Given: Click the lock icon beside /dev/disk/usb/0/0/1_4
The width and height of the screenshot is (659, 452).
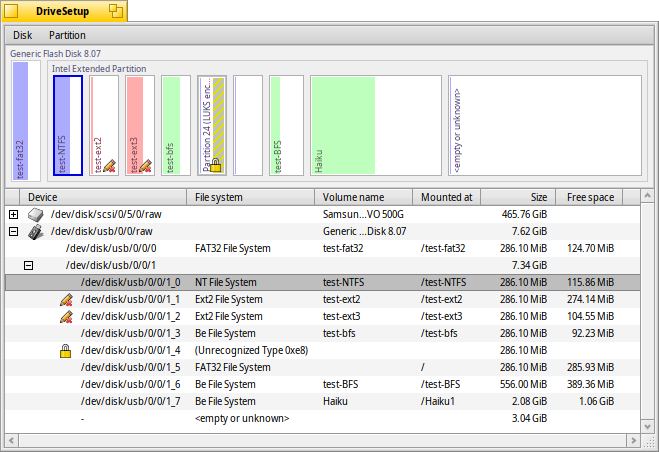Looking at the screenshot, I should point(66,350).
